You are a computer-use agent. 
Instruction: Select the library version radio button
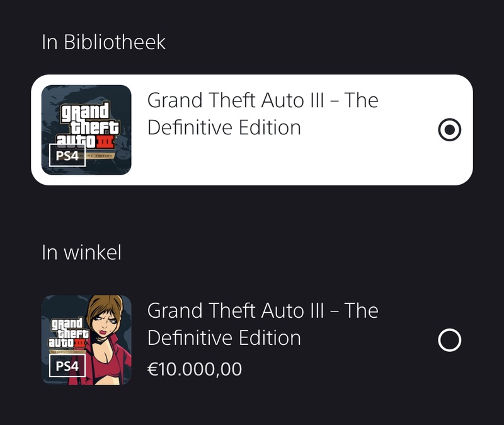pyautogui.click(x=449, y=130)
